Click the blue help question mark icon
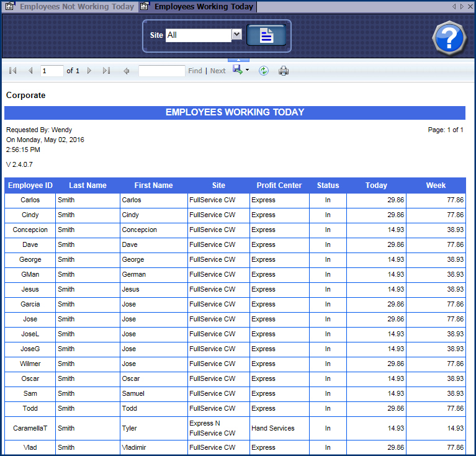 pos(448,38)
